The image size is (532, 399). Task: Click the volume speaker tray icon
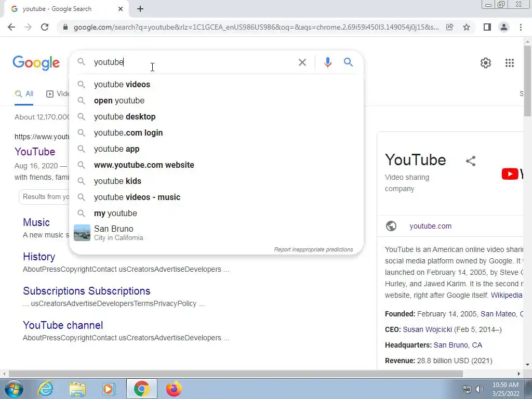click(x=479, y=389)
